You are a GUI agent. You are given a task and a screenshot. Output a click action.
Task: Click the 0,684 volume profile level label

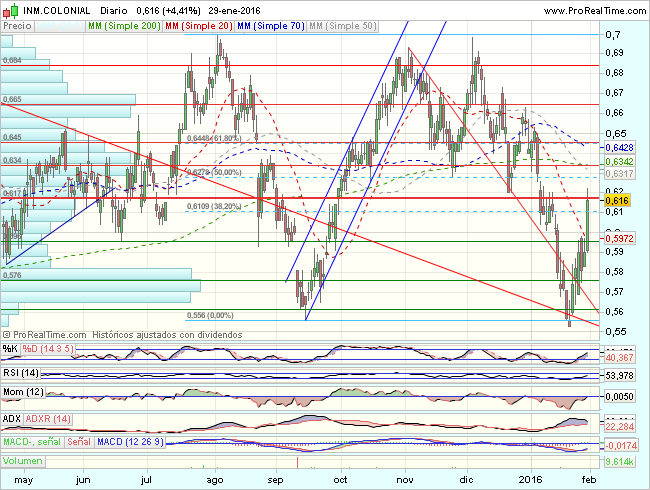12,61
